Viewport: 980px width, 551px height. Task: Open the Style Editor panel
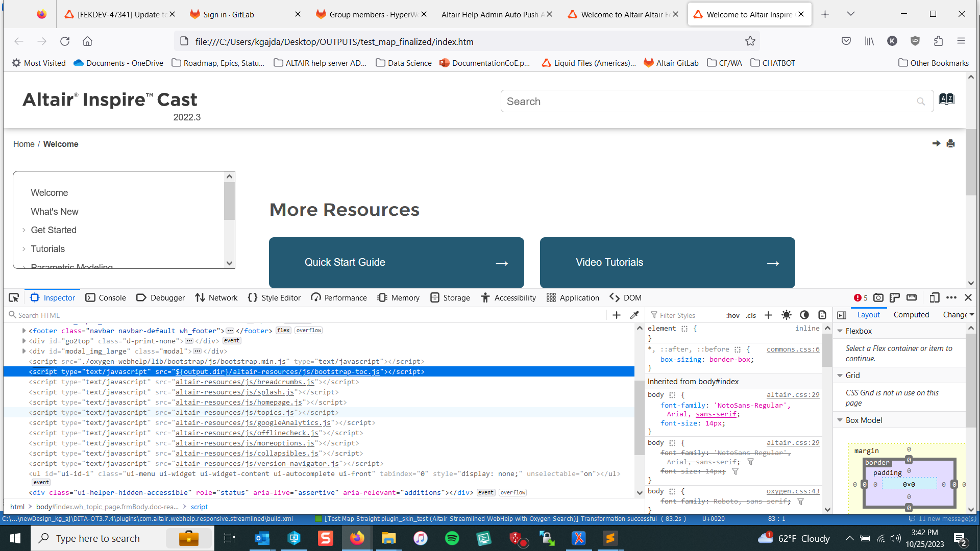(274, 297)
